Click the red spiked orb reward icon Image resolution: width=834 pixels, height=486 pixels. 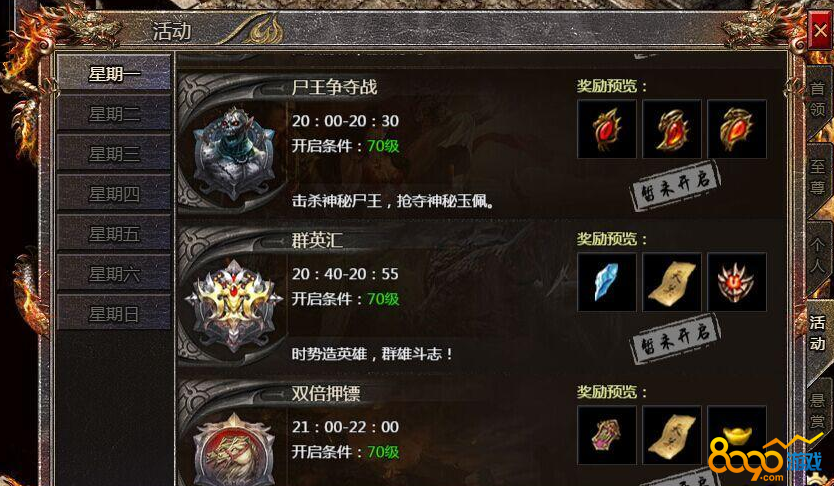tap(737, 282)
